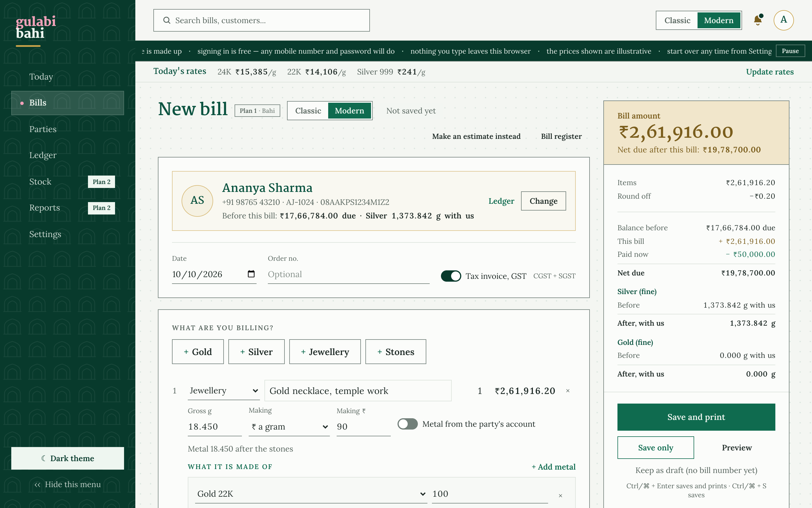This screenshot has height=508, width=812.
Task: Toggle Tax invoice GST switch
Action: pos(451,276)
